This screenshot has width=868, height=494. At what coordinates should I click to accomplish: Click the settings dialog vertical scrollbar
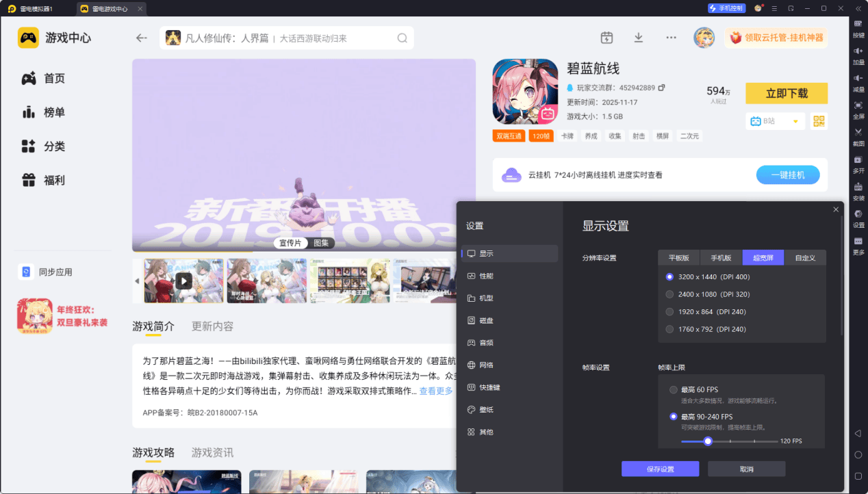(843, 277)
